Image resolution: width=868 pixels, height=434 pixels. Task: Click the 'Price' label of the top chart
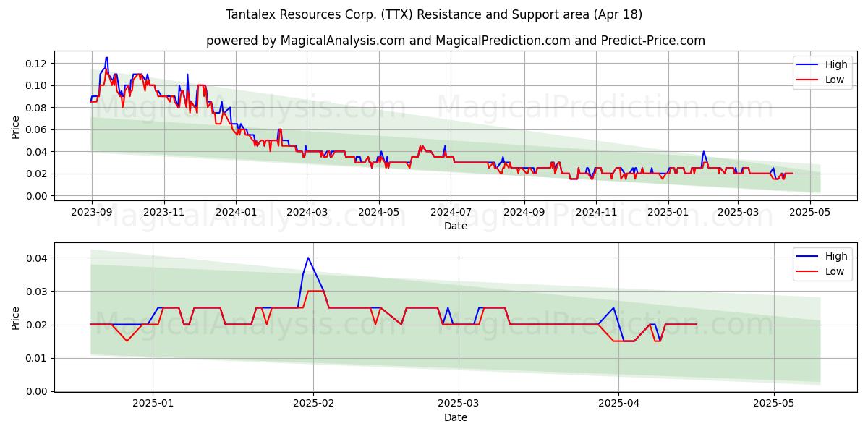coord(16,127)
